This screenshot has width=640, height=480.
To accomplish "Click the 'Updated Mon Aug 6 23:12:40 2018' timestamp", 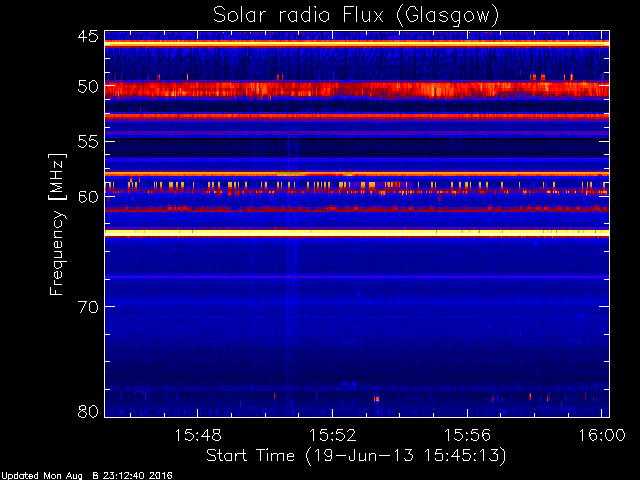I will click(87, 476).
